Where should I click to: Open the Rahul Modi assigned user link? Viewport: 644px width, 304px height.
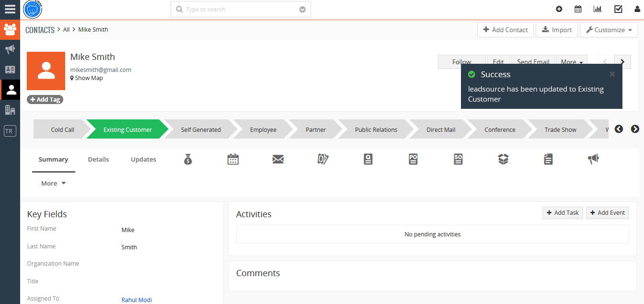(x=137, y=300)
